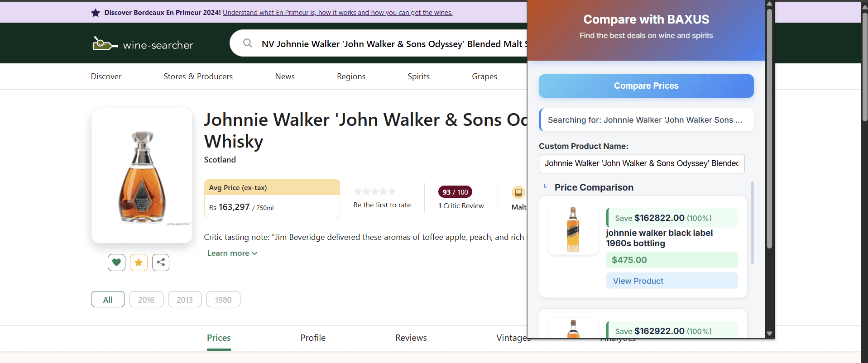Open the Regions navigation menu
Viewport: 868px width, 363px height.
(x=351, y=76)
